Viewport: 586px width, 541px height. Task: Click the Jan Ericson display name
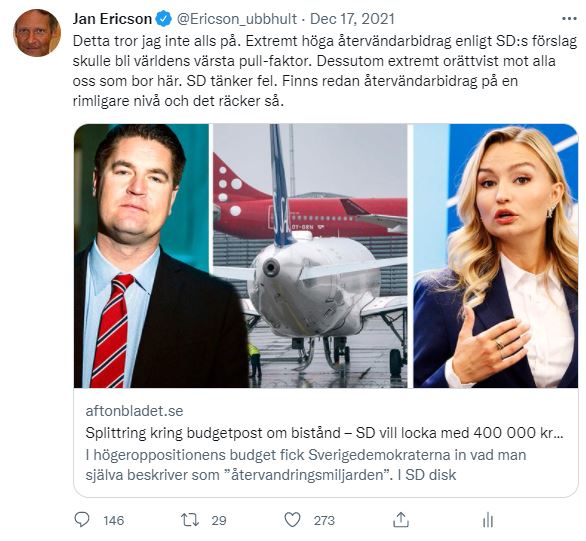point(112,19)
